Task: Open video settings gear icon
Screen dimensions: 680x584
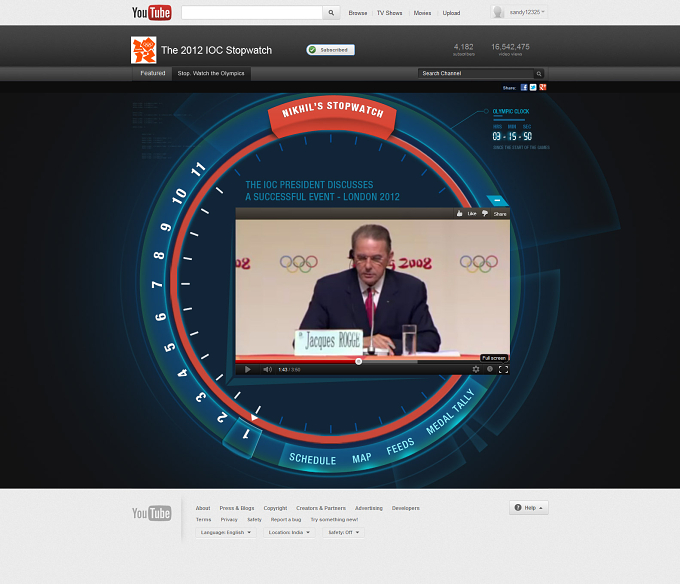Action: (476, 369)
